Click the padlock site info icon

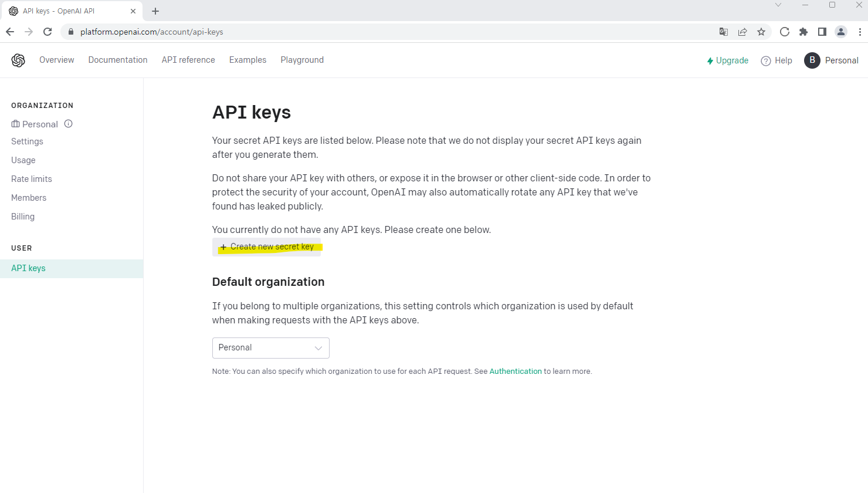[71, 32]
